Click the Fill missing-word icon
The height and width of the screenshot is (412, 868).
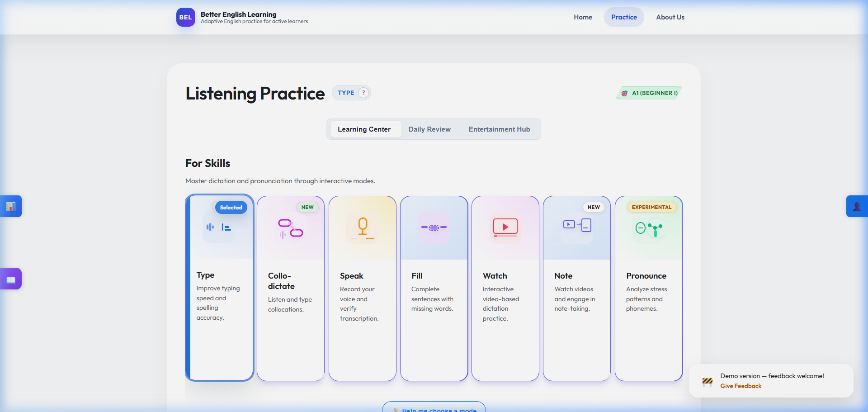point(434,227)
